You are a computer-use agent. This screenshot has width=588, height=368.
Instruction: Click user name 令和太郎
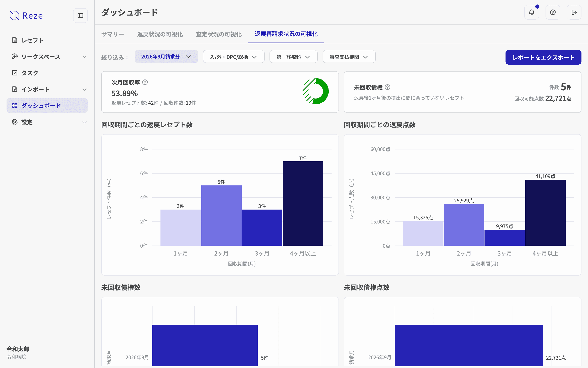tap(18, 349)
